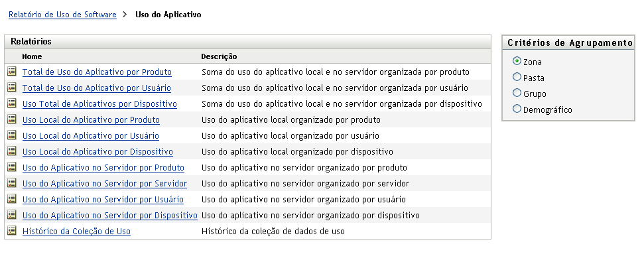Select the Demográfico grouping criterion
Viewport: 644px width, 274px height.
pos(517,109)
